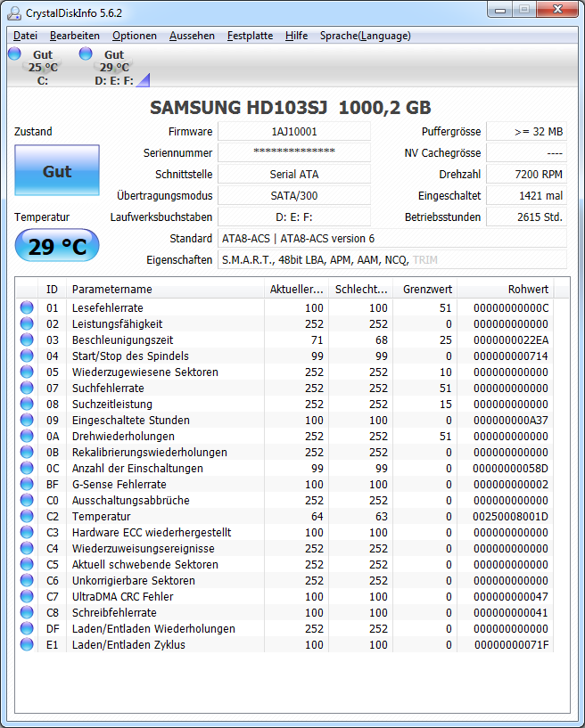Click status orb for Leistungsfähigkeit row
Screen dimensions: 585x728
pyautogui.click(x=27, y=323)
